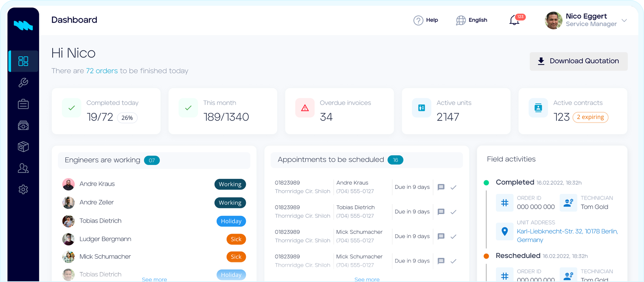Confirm the Tobias Dietrich appointment with checkmark
The image size is (644, 282).
(454, 212)
